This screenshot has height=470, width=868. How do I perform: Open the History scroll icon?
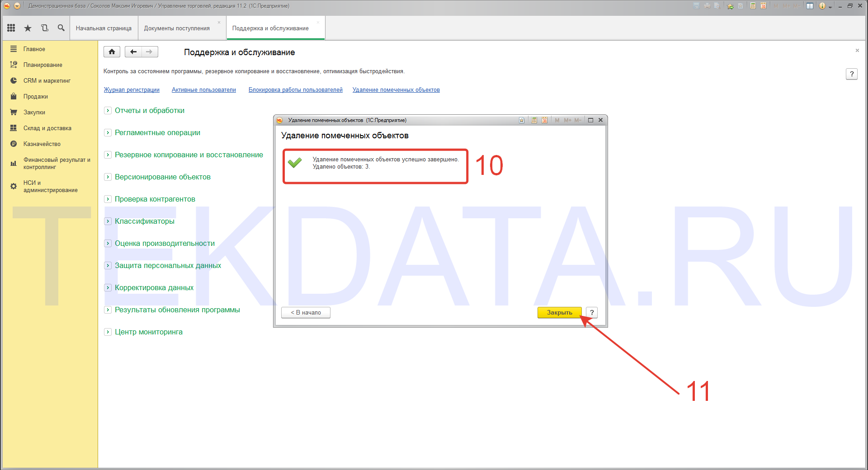[x=44, y=28]
